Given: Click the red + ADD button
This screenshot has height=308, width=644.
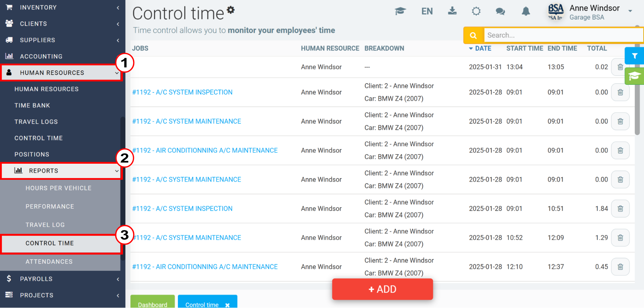Looking at the screenshot, I should [x=382, y=289].
